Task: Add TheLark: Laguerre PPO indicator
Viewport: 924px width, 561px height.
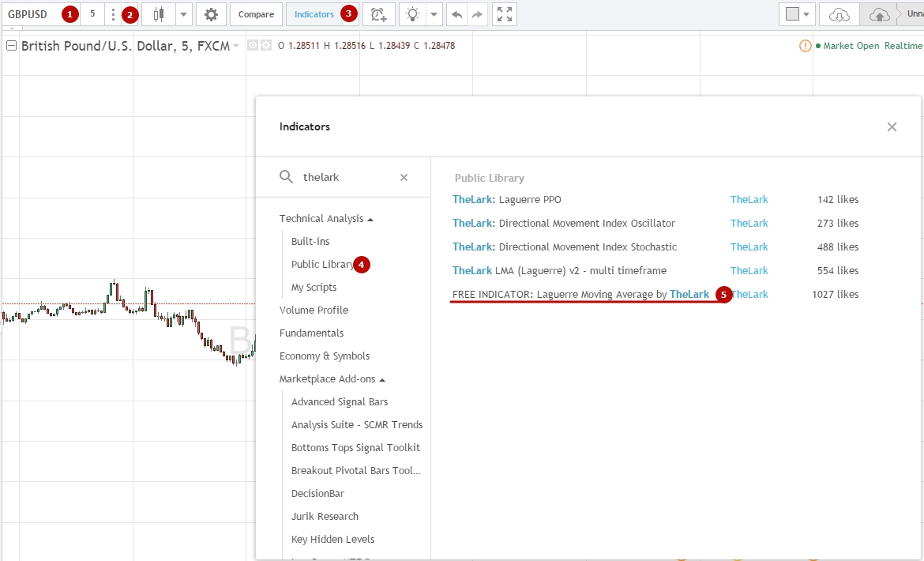Action: [x=507, y=200]
